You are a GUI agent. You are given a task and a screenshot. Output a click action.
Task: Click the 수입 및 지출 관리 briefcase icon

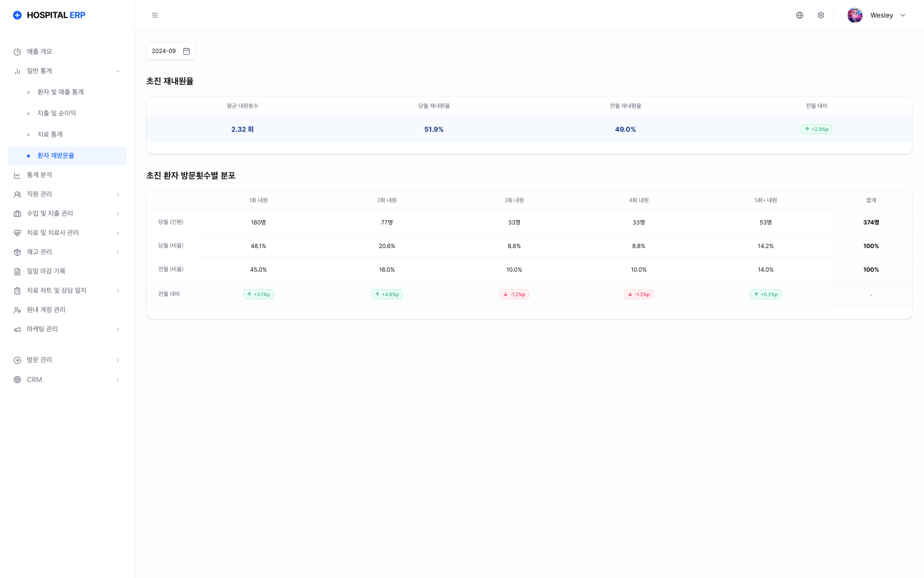[17, 213]
